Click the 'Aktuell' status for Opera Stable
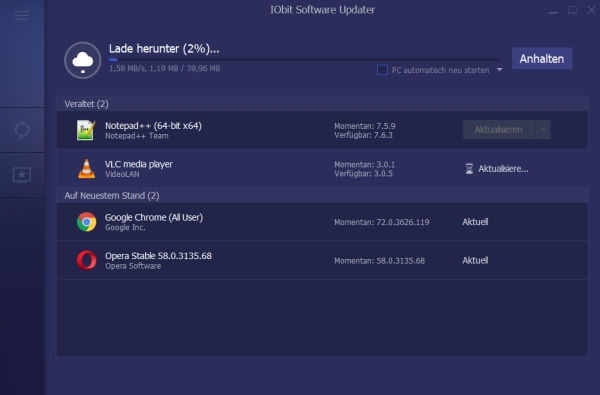The image size is (600, 395). click(475, 260)
